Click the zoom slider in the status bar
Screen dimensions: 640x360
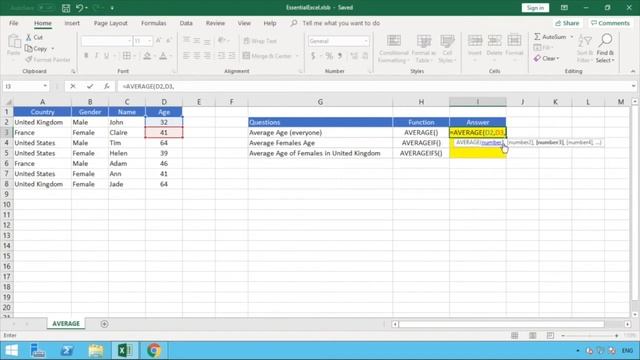(x=589, y=336)
